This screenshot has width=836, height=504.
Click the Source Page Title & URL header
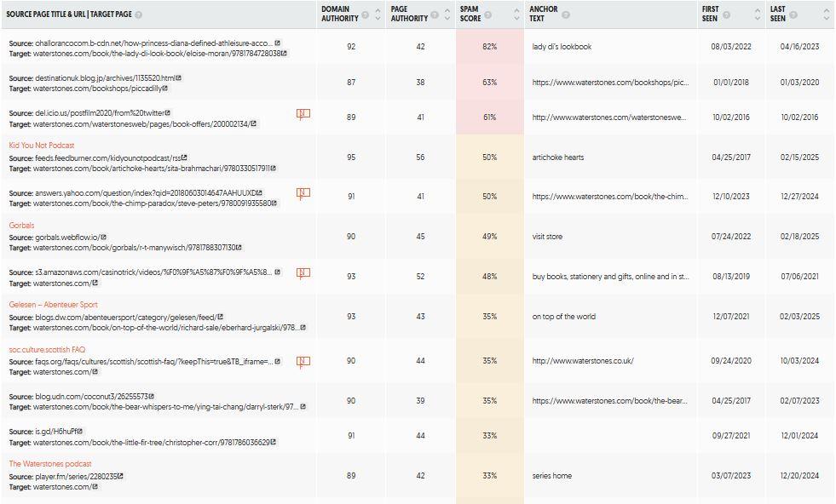click(69, 14)
